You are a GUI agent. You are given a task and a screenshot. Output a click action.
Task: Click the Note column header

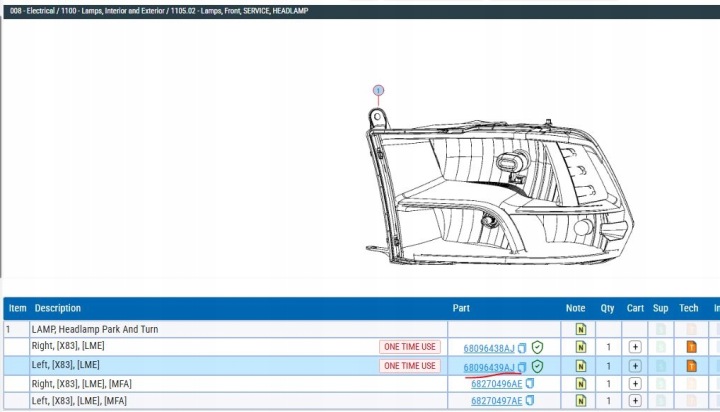click(575, 308)
